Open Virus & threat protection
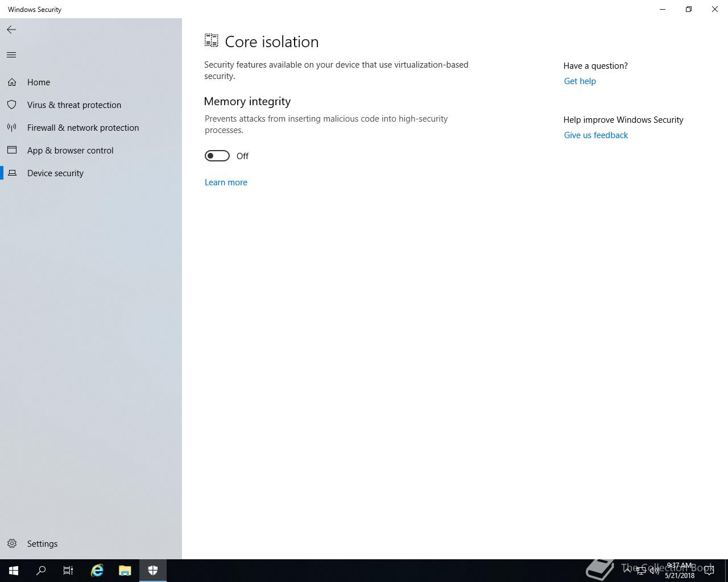This screenshot has width=728, height=582. click(x=91, y=105)
